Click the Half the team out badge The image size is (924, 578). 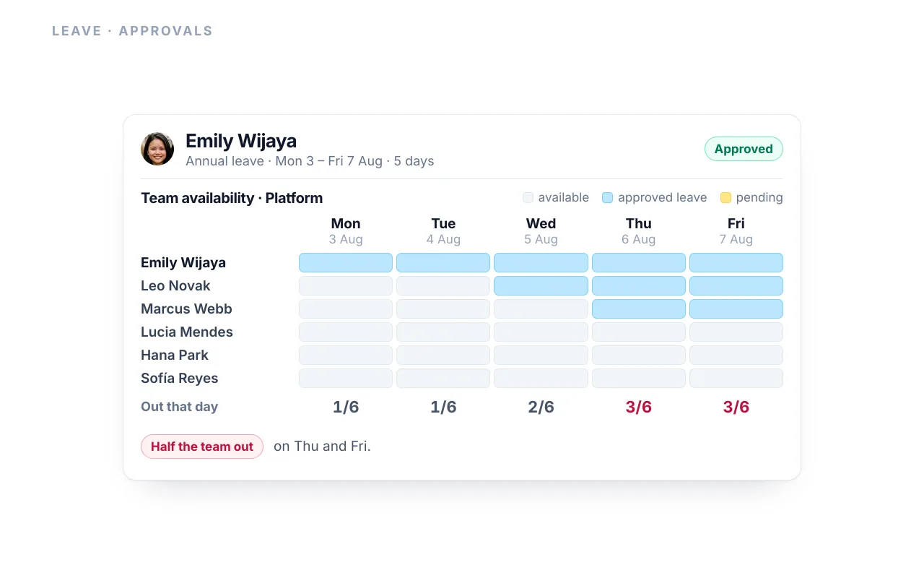(202, 447)
